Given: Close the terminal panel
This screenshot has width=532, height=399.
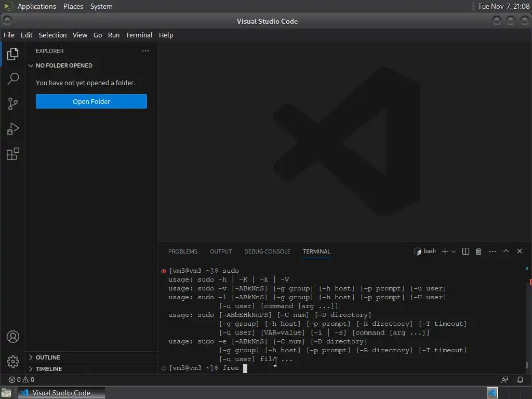Looking at the screenshot, I should coord(520,251).
